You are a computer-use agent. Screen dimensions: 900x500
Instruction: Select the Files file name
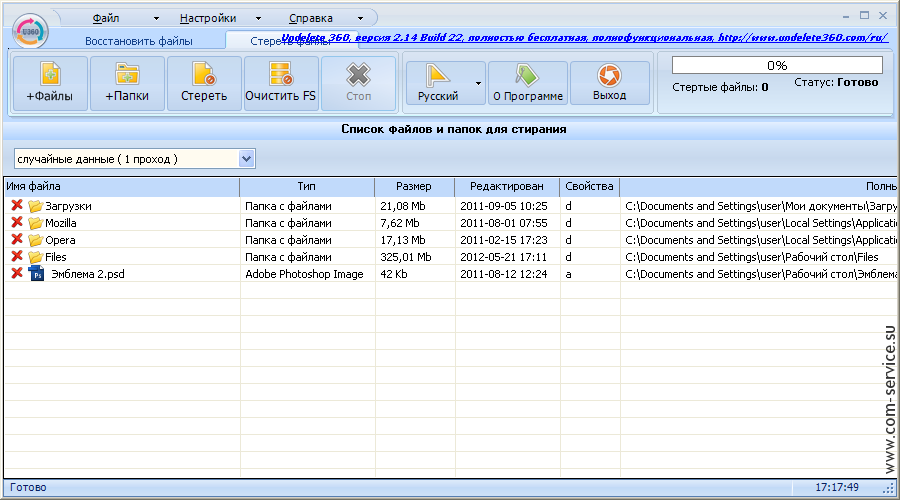click(x=56, y=257)
